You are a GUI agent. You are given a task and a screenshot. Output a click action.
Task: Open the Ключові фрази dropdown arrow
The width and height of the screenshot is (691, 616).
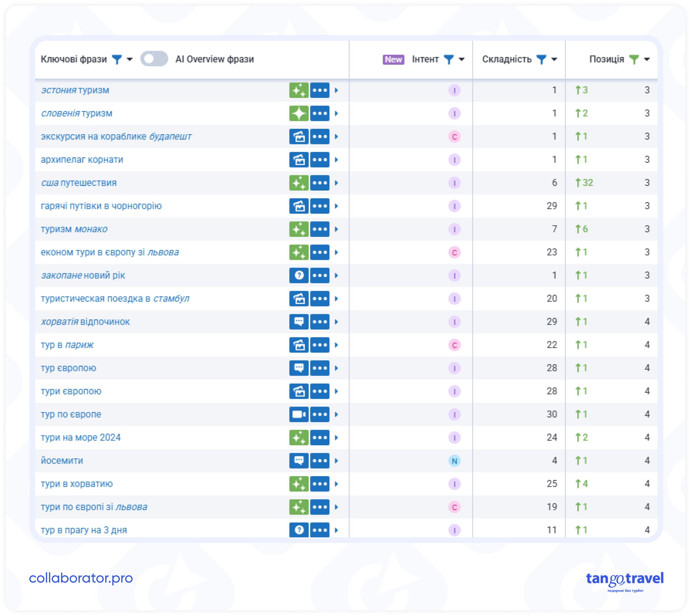129,59
